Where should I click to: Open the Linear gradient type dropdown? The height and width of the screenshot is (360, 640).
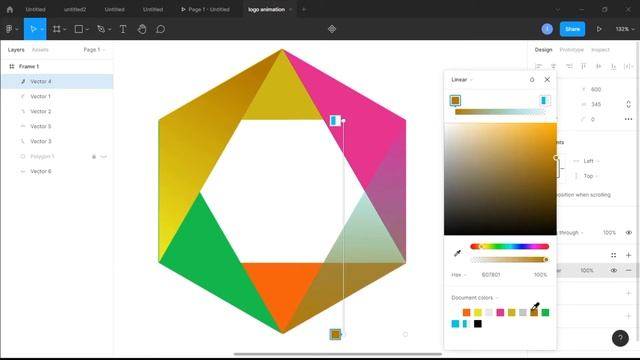click(462, 80)
